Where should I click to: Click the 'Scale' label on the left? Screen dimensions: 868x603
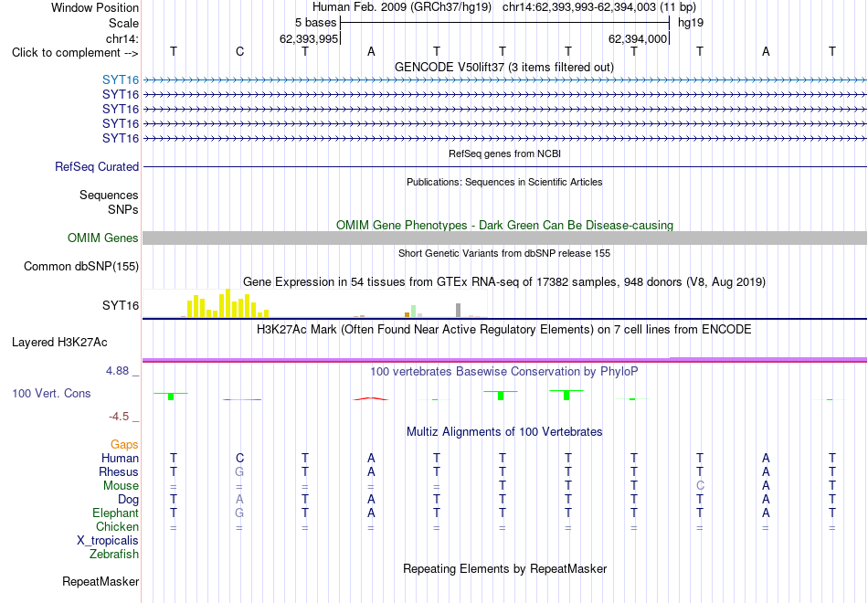[x=123, y=23]
